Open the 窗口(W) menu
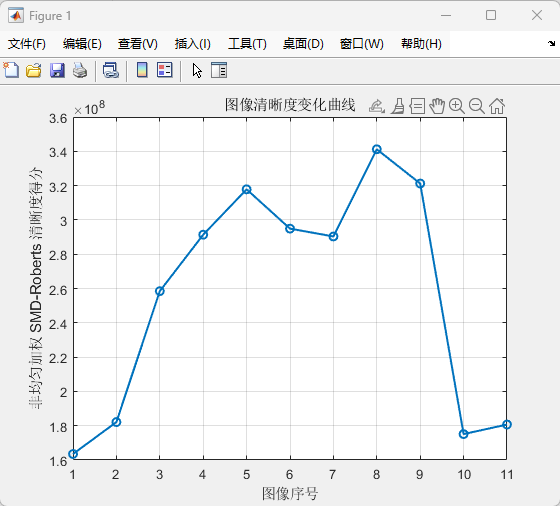The width and height of the screenshot is (560, 506). pyautogui.click(x=361, y=44)
